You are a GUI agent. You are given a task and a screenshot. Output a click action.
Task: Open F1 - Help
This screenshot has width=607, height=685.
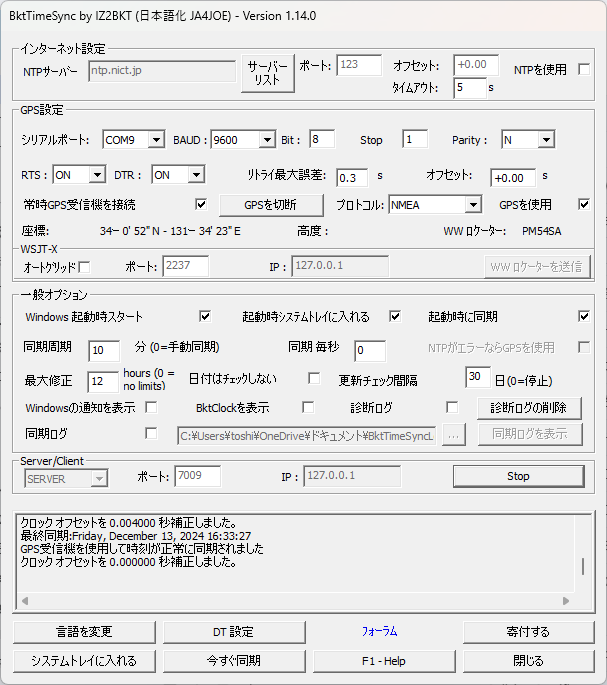point(384,661)
